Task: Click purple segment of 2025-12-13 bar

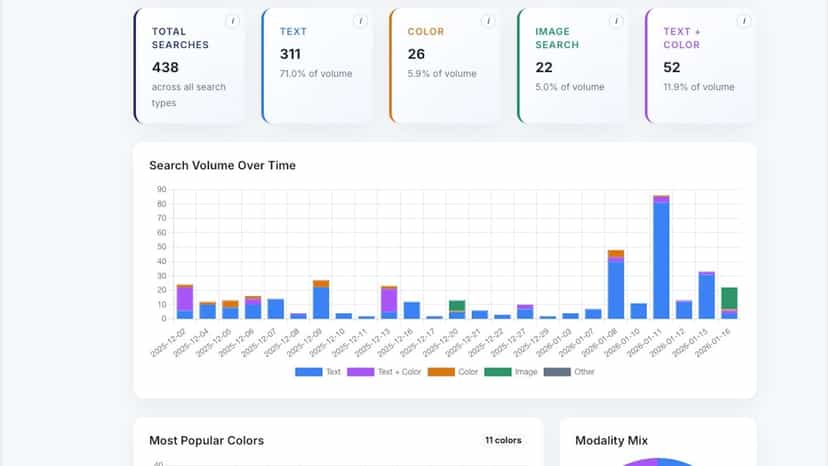Action: click(389, 300)
